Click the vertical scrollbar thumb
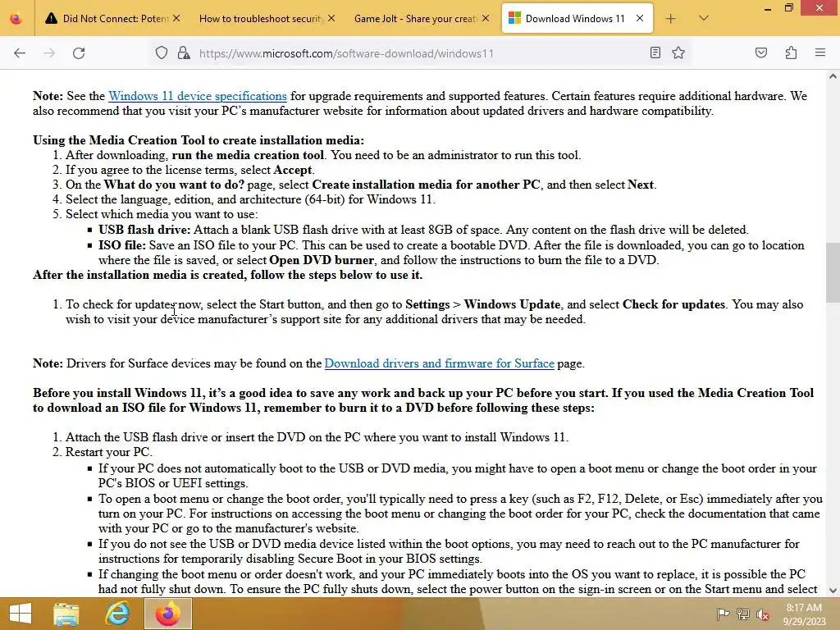This screenshot has height=630, width=840. click(833, 272)
